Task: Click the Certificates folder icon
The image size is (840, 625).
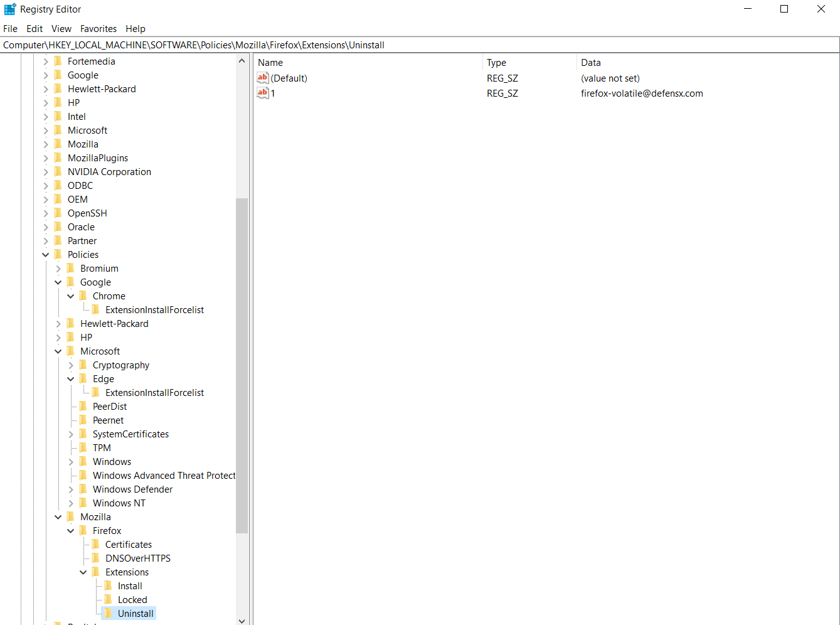Action: (96, 544)
